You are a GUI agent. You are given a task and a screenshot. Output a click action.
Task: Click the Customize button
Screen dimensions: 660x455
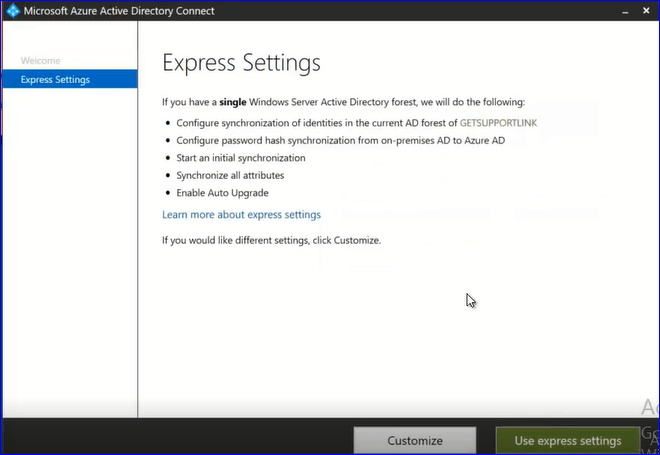click(415, 440)
